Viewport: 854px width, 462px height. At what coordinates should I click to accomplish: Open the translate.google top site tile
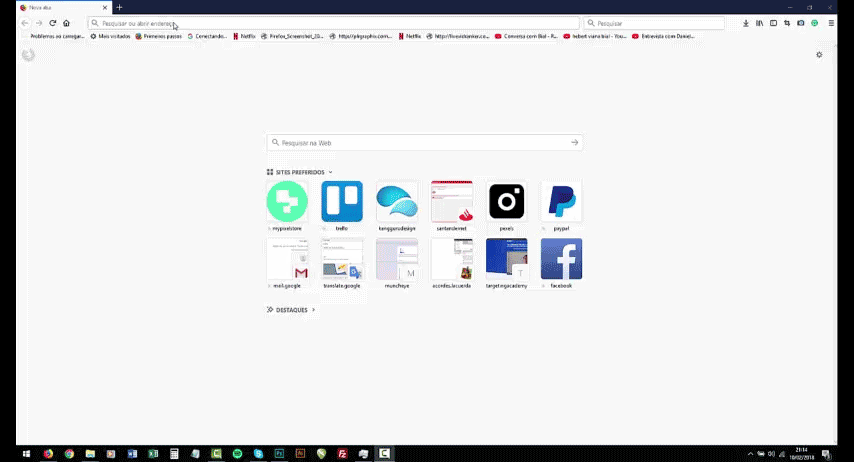click(342, 259)
